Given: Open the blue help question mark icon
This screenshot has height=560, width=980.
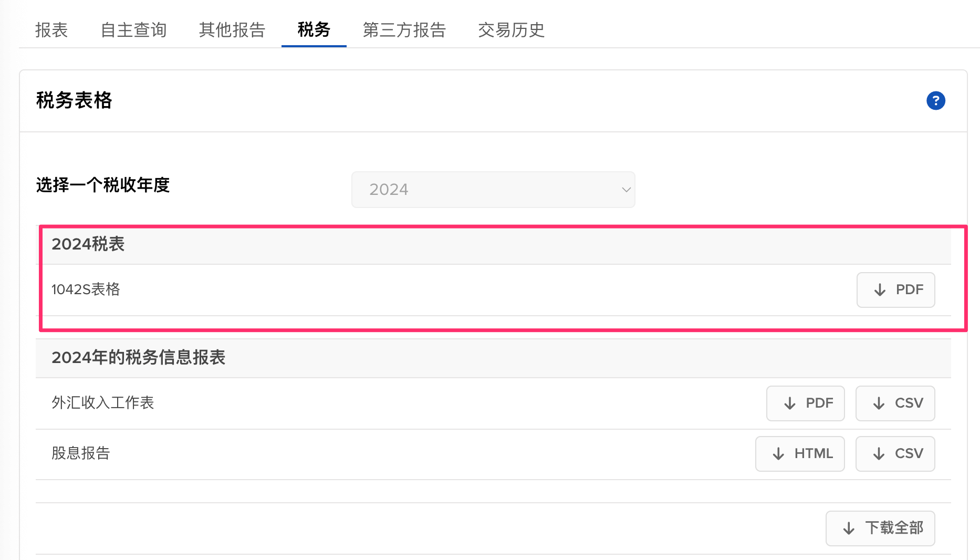Looking at the screenshot, I should pyautogui.click(x=935, y=100).
